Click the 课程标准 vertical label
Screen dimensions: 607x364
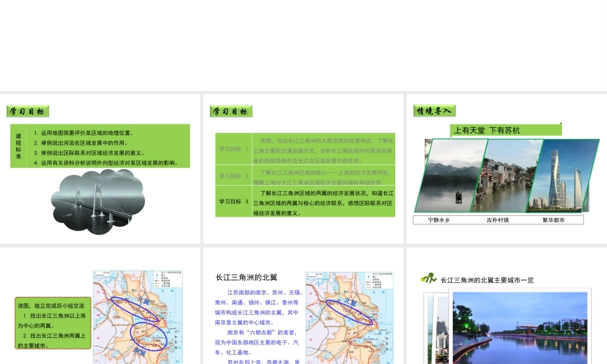[18, 146]
